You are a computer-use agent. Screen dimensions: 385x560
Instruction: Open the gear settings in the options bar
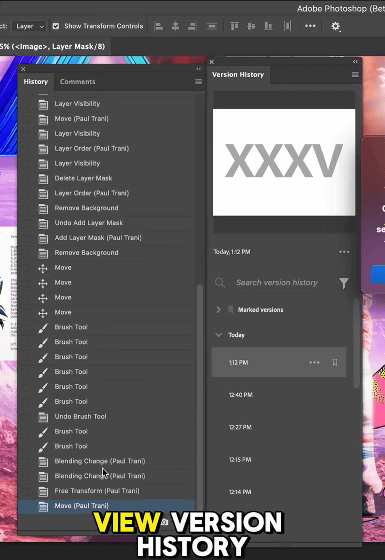tap(335, 26)
